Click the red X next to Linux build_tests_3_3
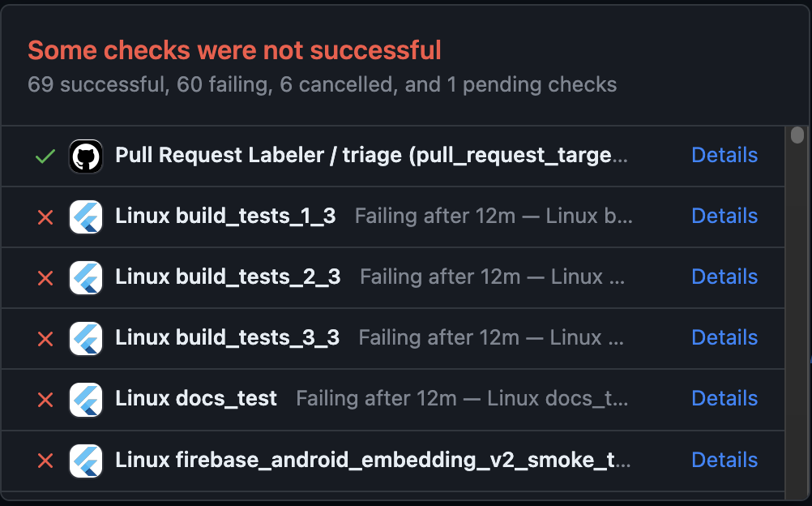Screen dimensions: 812x506 tap(45, 338)
